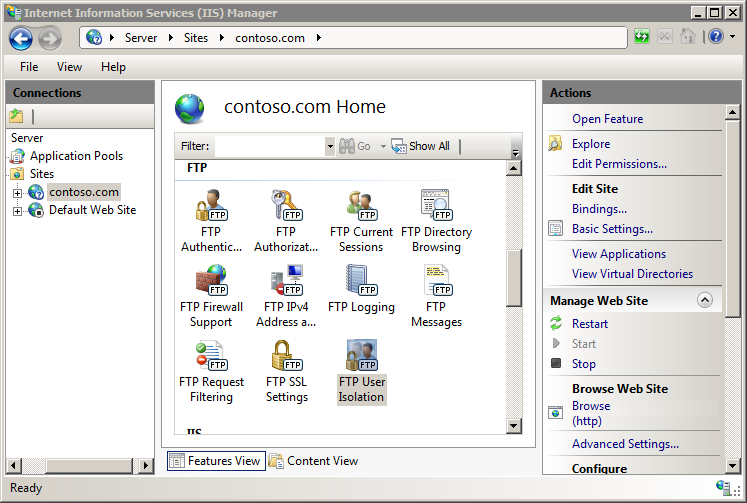Open the FTP Authentication feature icon
747x503 pixels.
211,205
